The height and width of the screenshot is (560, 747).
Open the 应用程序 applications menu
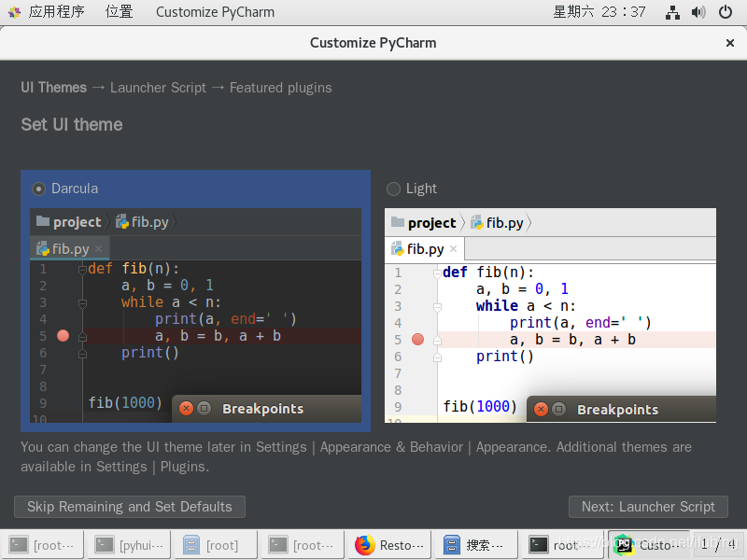[56, 11]
